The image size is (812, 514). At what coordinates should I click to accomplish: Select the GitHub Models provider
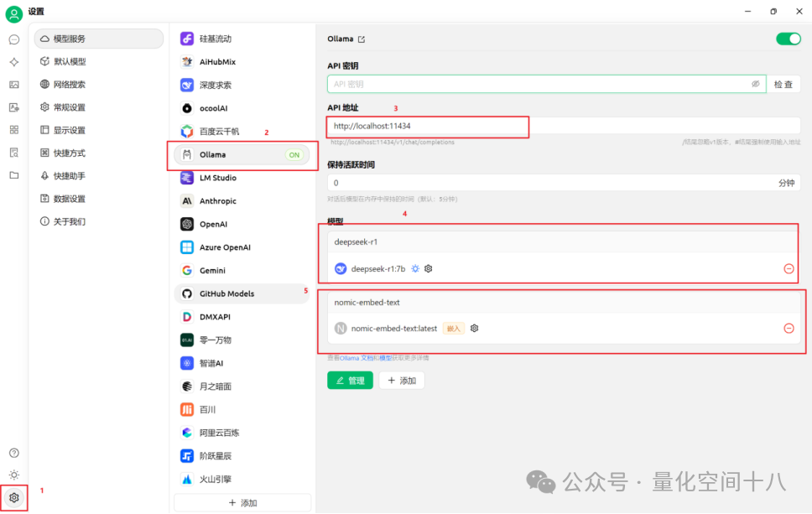click(242, 293)
